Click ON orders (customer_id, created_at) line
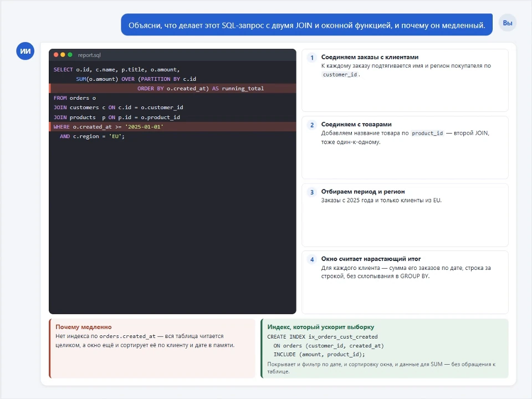The image size is (532, 399). pos(329,346)
